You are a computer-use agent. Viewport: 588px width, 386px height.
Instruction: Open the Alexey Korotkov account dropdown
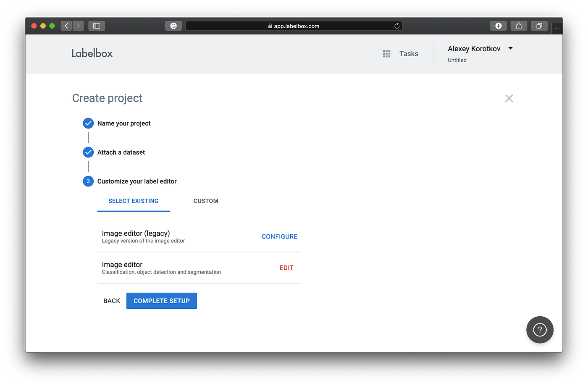coord(480,48)
